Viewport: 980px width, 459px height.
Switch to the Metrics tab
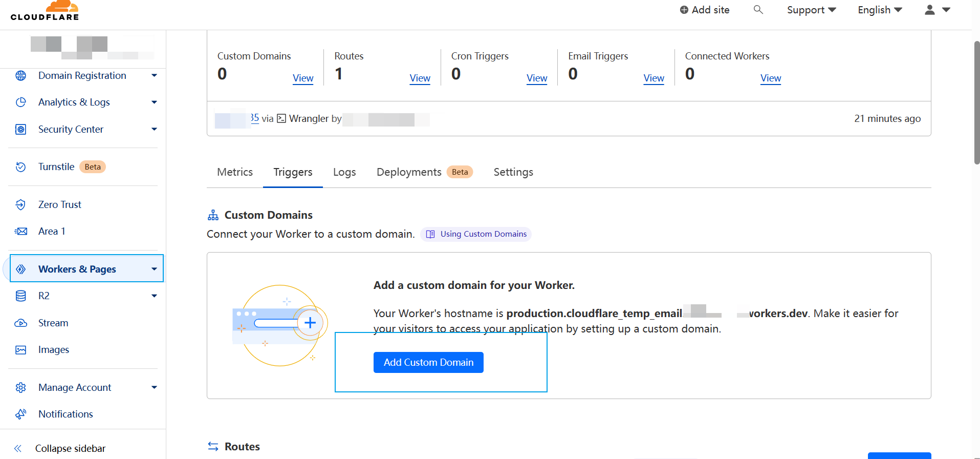pyautogui.click(x=235, y=172)
